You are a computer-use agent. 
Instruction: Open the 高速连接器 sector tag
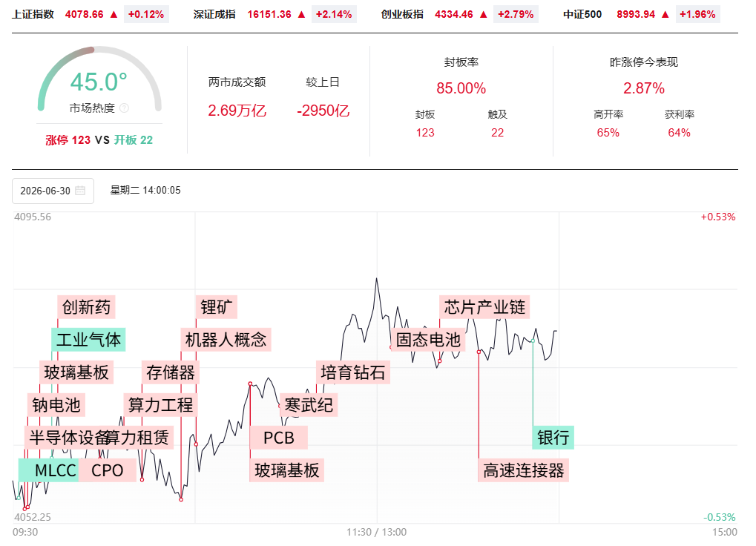[524, 470]
